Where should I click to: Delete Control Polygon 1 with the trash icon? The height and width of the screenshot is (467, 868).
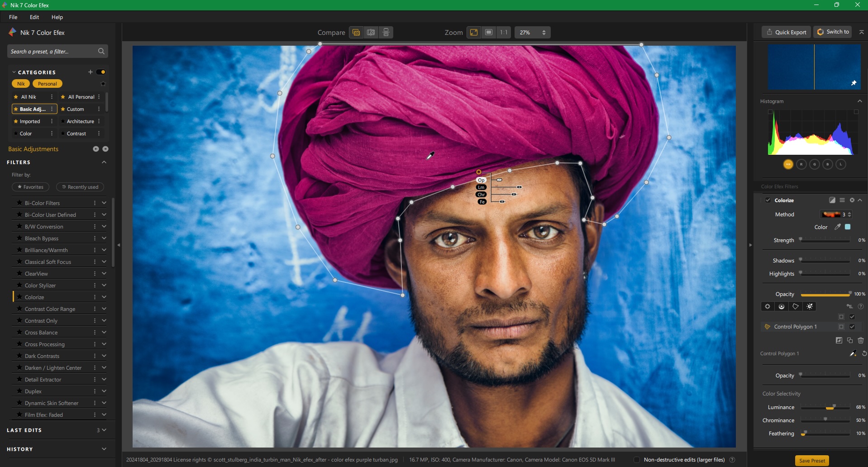coord(860,340)
